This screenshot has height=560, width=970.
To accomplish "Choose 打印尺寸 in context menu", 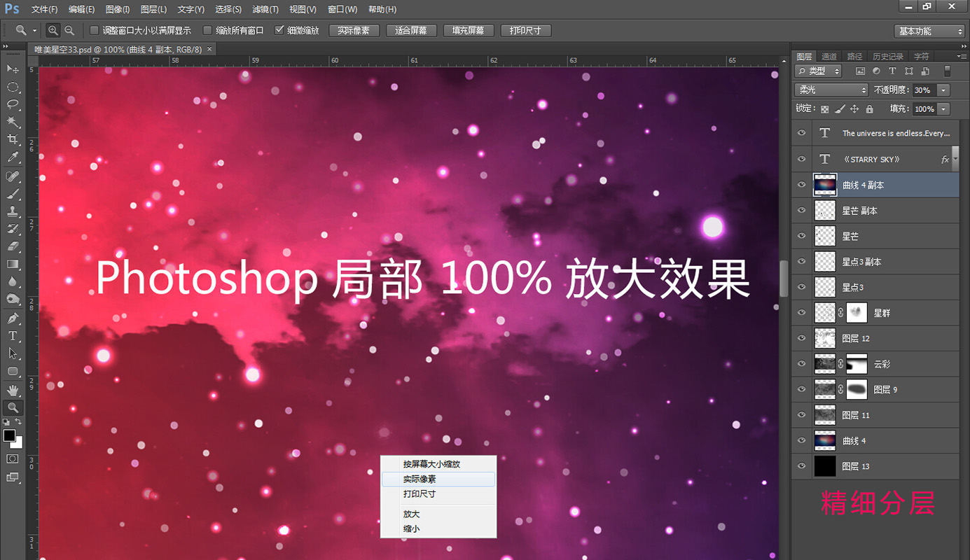I will tap(438, 493).
